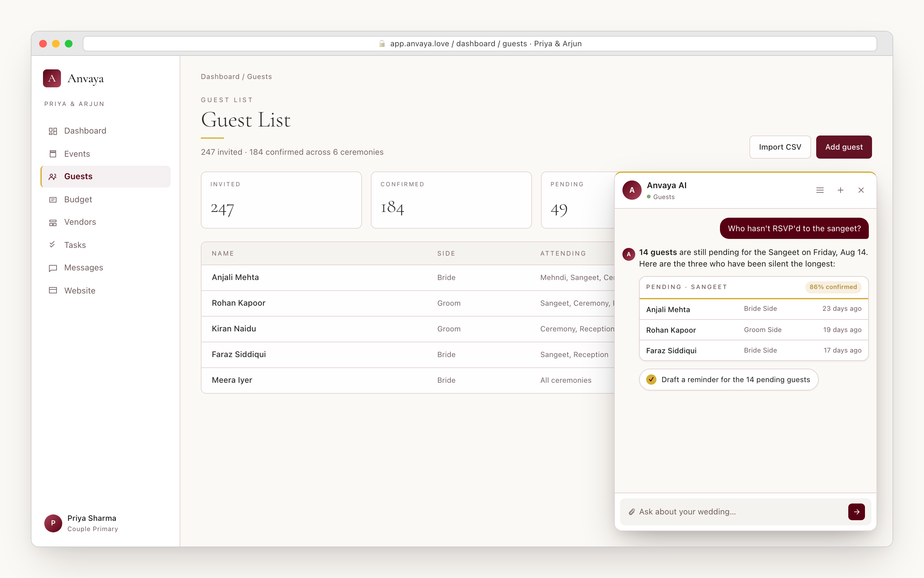Select the Meera Iyer row
Screen dimensions: 924x578
[408, 380]
